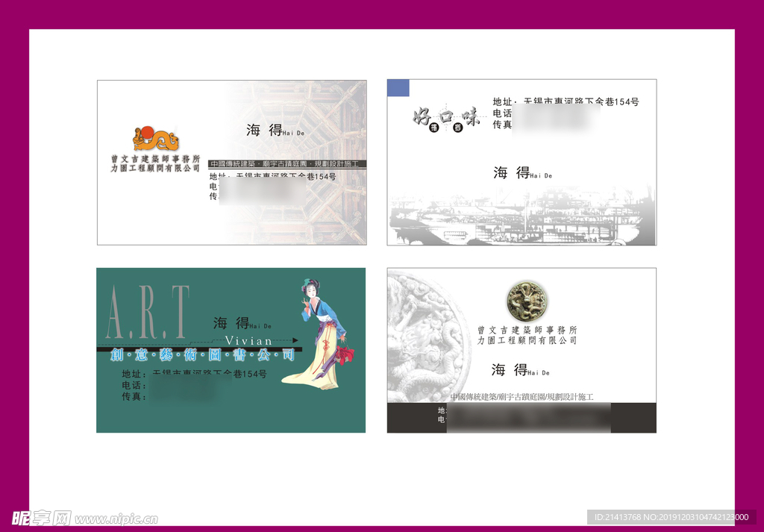
Task: Select the 好口味 calligraphy logo
Action: point(445,118)
